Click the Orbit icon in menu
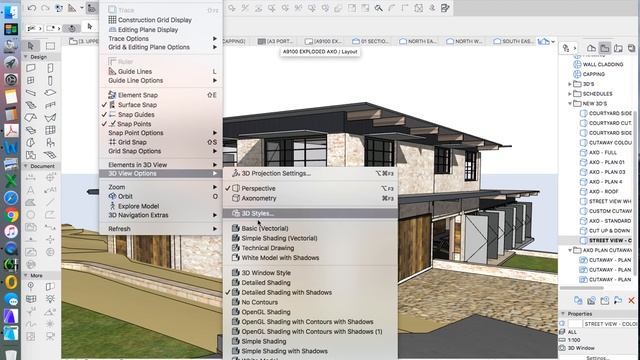640x360 pixels. pyautogui.click(x=112, y=196)
